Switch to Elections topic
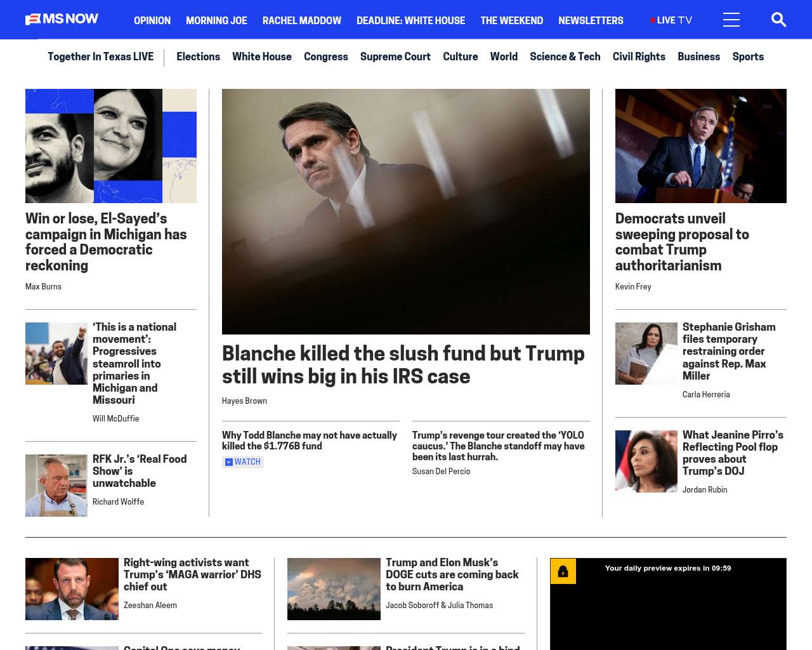 198,56
